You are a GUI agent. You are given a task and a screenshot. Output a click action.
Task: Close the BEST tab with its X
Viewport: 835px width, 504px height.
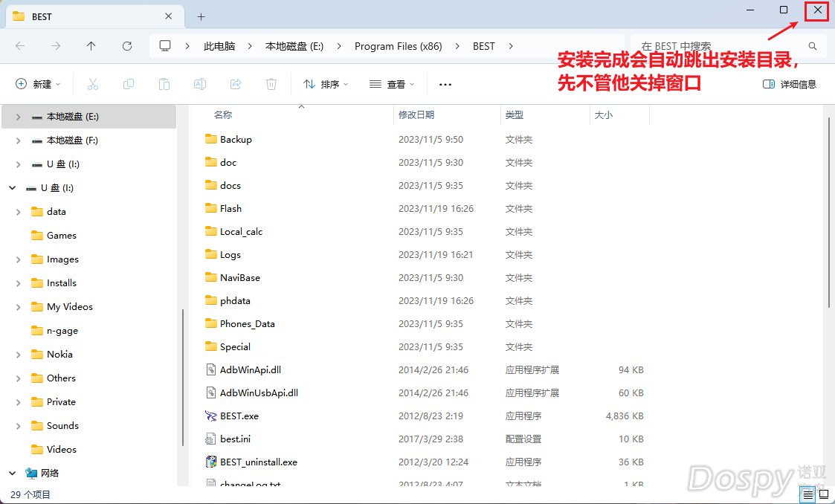[168, 16]
